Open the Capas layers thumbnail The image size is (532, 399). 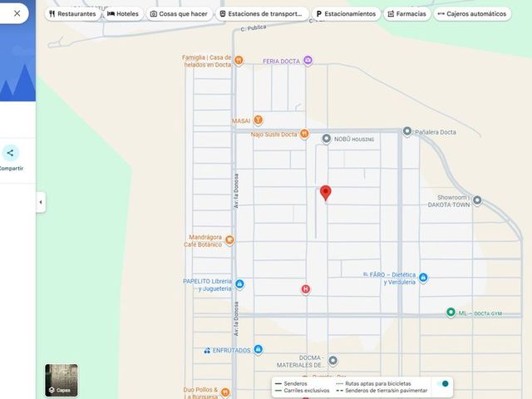pyautogui.click(x=62, y=381)
